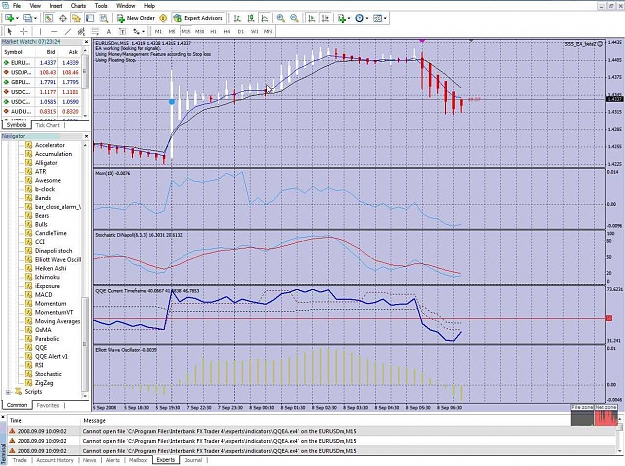Select the Text Label tool

122,31
